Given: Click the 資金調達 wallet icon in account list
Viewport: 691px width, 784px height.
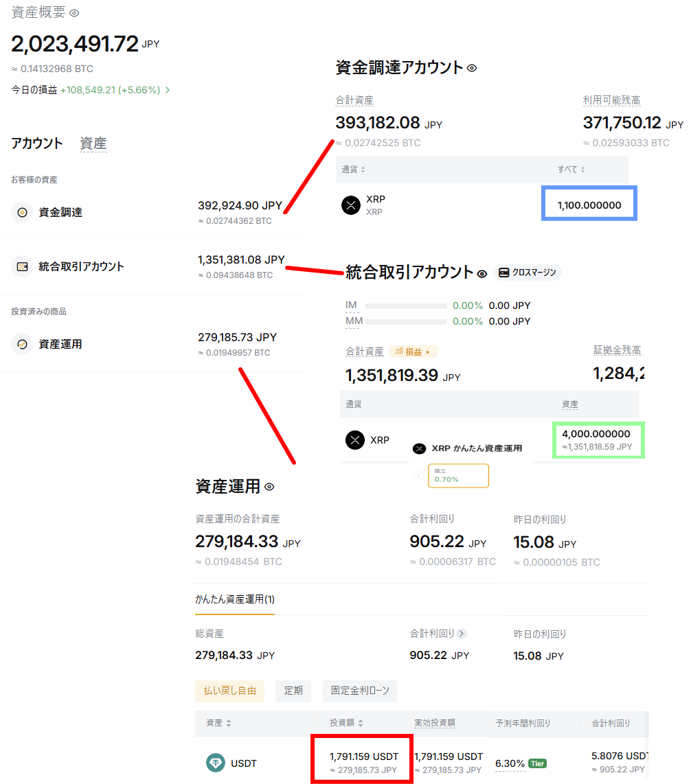Looking at the screenshot, I should tap(22, 213).
